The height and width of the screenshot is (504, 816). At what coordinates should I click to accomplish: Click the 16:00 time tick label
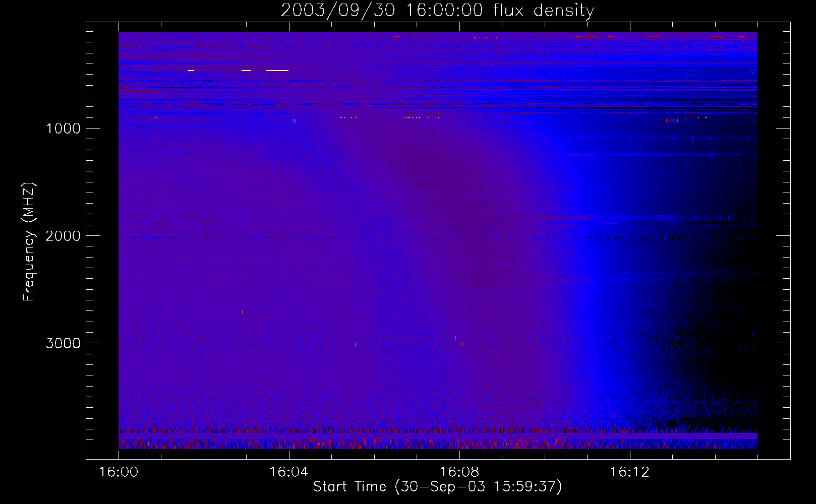[119, 472]
